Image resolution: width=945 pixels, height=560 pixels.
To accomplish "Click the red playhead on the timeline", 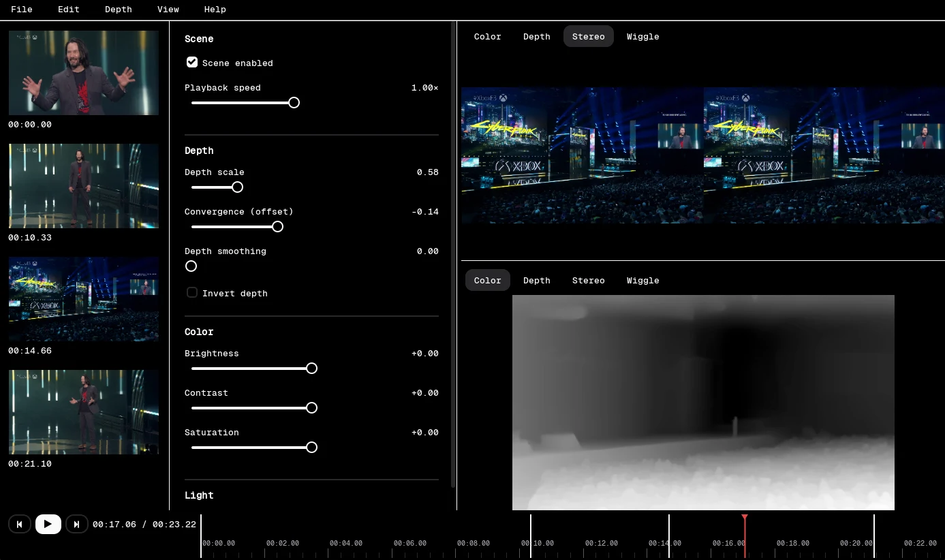I will 745,536.
